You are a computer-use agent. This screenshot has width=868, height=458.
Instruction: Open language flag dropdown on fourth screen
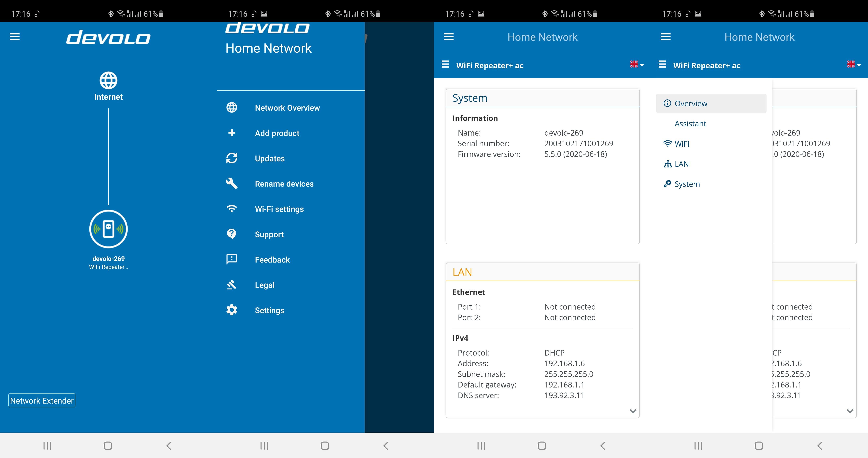pyautogui.click(x=854, y=64)
